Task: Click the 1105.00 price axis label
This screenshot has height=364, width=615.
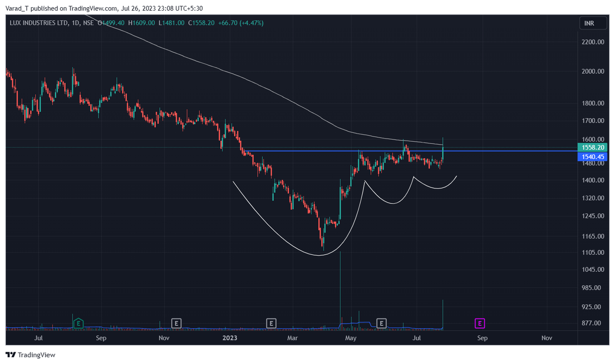Action: (594, 252)
